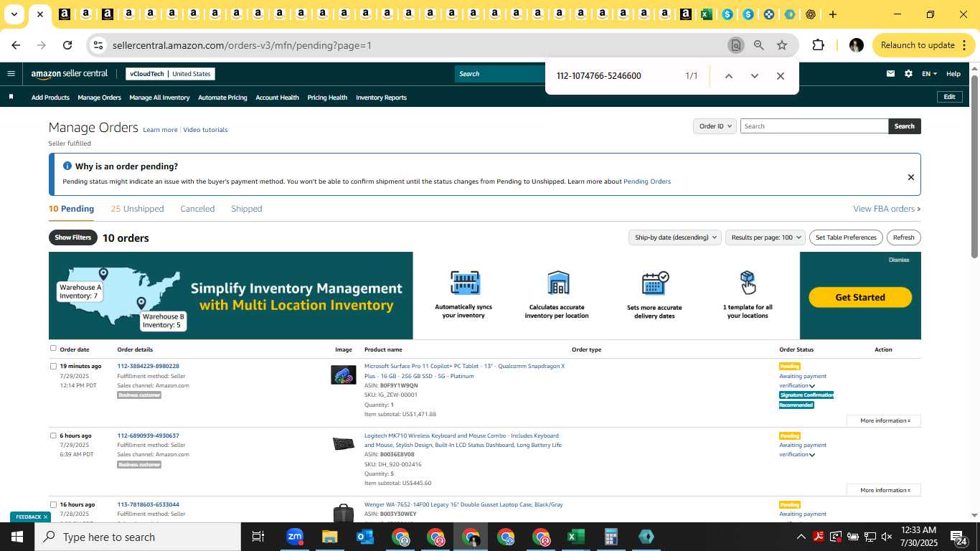Switch to the ChatGPT browser tab
The width and height of the screenshot is (980, 551).
click(x=811, y=14)
